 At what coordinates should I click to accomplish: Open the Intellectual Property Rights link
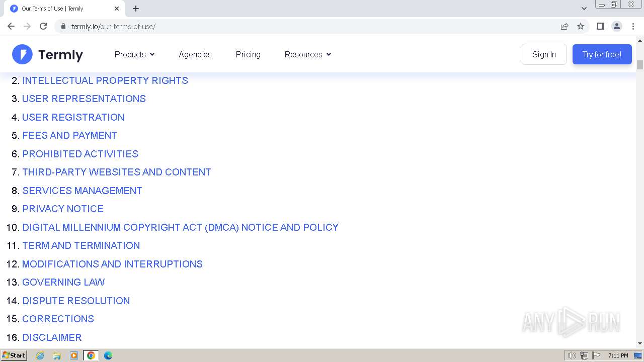(x=105, y=80)
